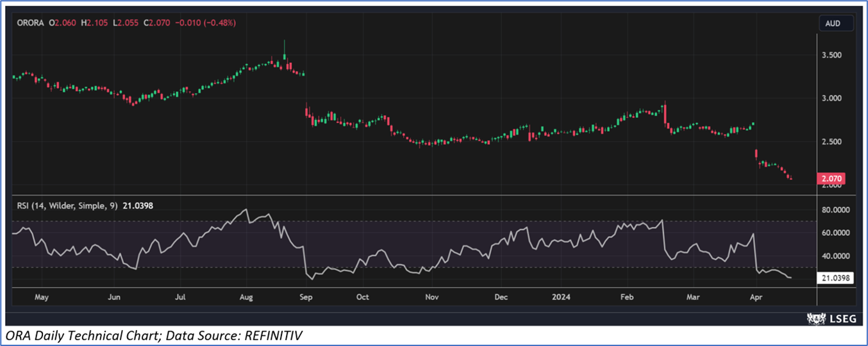Select the ORORA symbol label
This screenshot has width=868, height=346.
(x=31, y=23)
